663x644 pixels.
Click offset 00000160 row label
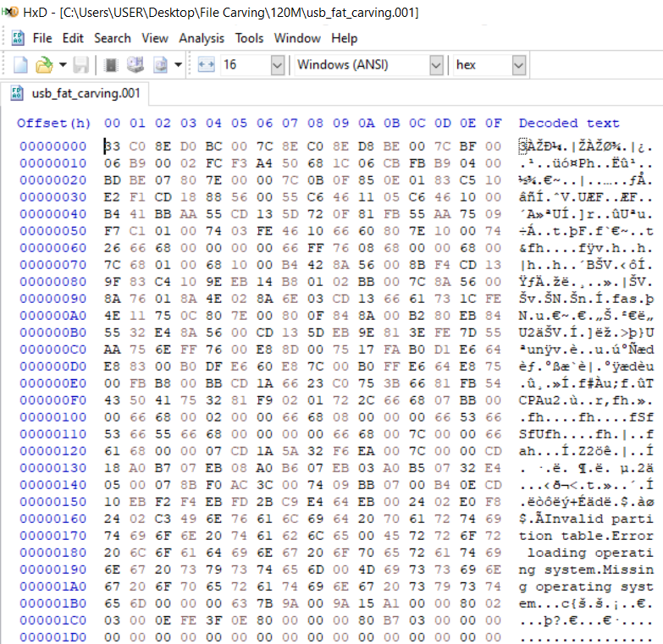coord(52,519)
